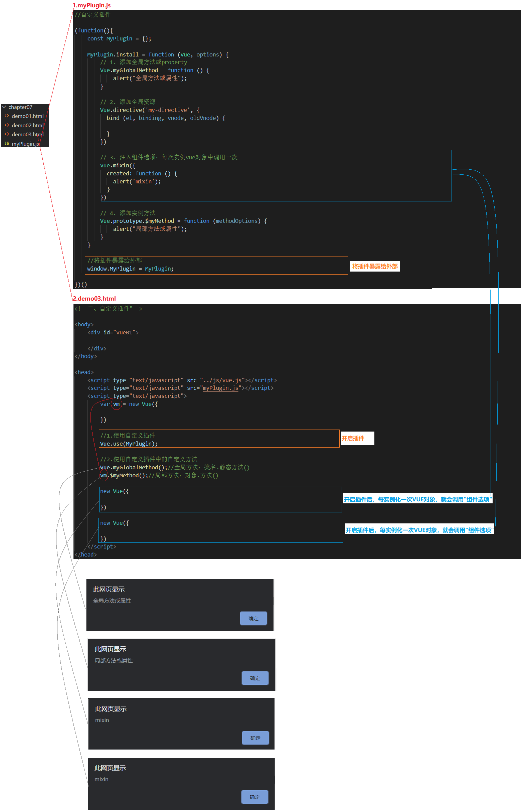Viewport: 521px width, 812px height.
Task: Click the window.MyPlugin assignment line
Action: [130, 269]
